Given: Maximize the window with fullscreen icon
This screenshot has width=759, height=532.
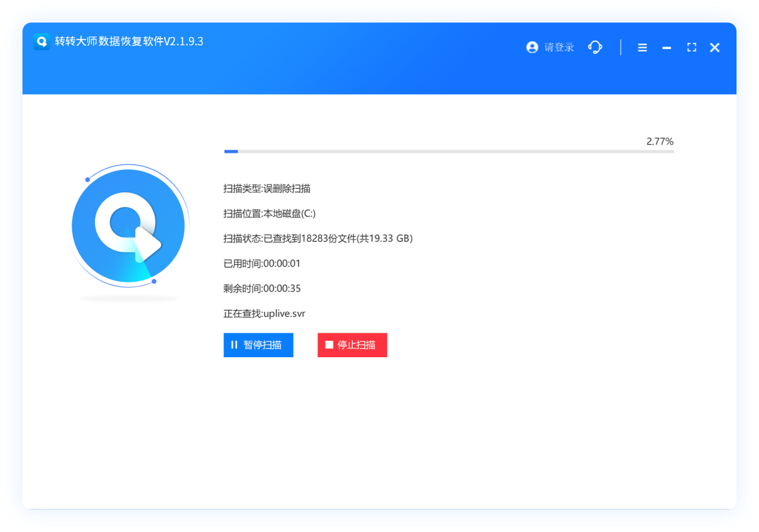Looking at the screenshot, I should coord(692,47).
